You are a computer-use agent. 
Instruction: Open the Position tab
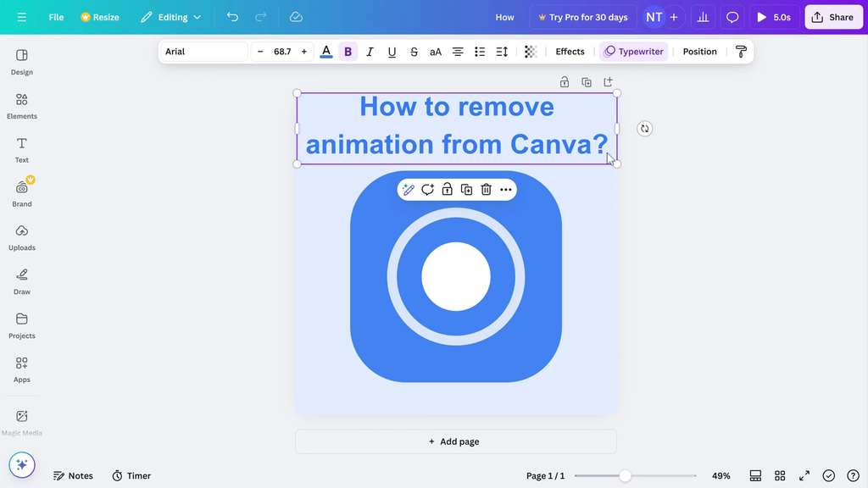tap(699, 52)
